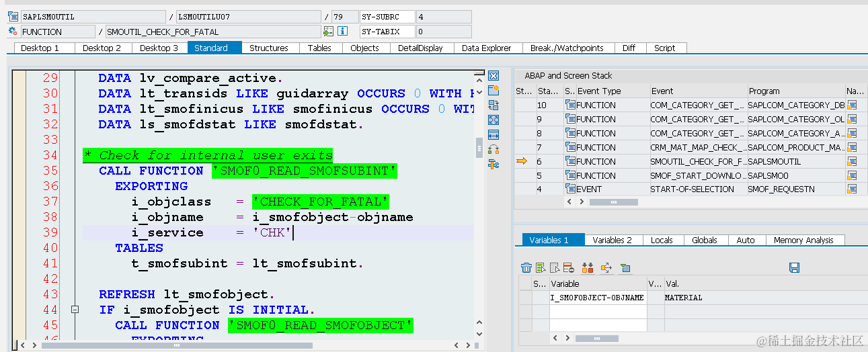Click the green funnel icon in variables toolbar
868x352 pixels.
625,268
